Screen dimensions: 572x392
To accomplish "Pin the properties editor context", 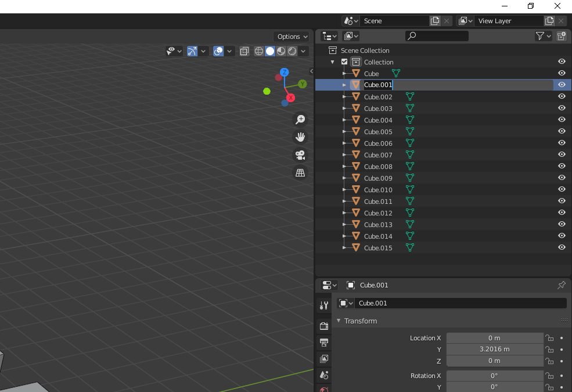I will click(x=562, y=285).
